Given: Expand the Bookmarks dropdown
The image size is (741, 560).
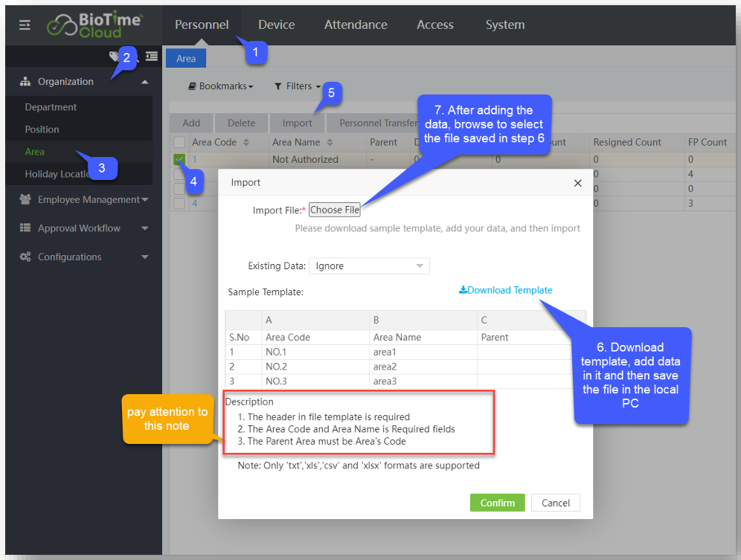Looking at the screenshot, I should 221,86.
